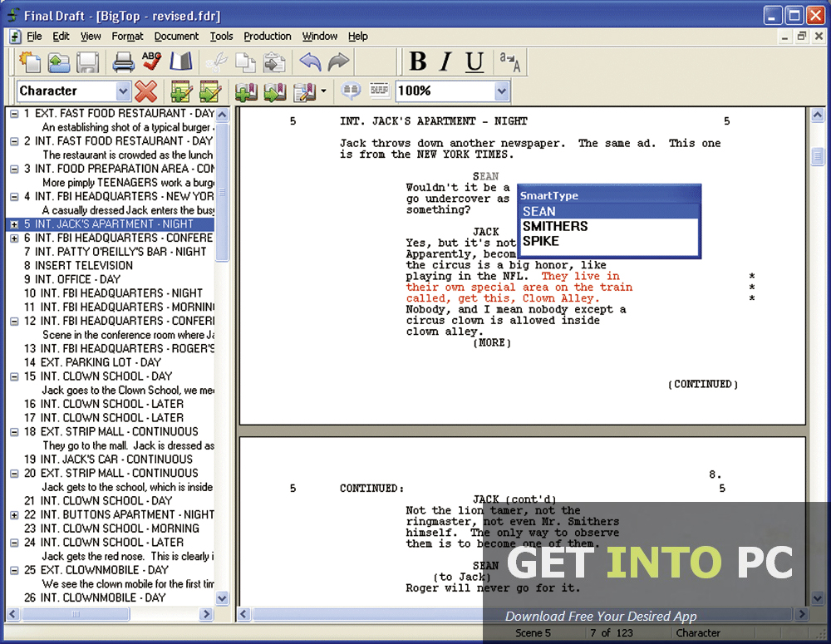831x644 pixels.
Task: Save the script with the floppy disk icon
Action: tap(87, 62)
